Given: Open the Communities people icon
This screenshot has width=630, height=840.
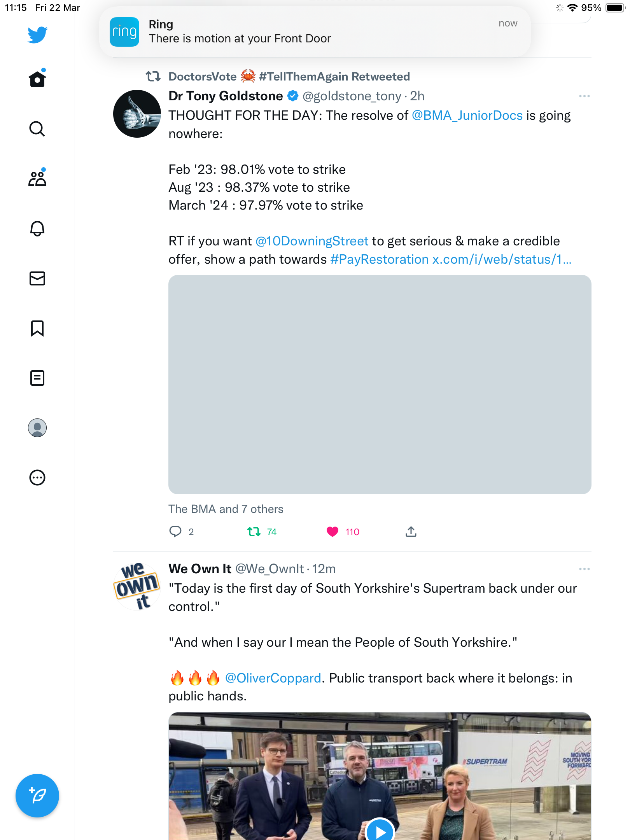Looking at the screenshot, I should pos(37,178).
